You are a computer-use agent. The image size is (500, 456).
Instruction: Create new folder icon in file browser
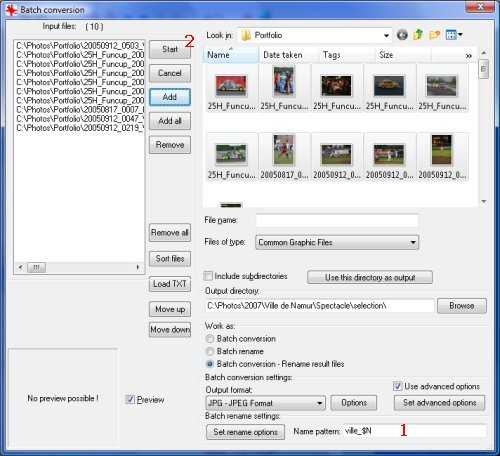[434, 35]
